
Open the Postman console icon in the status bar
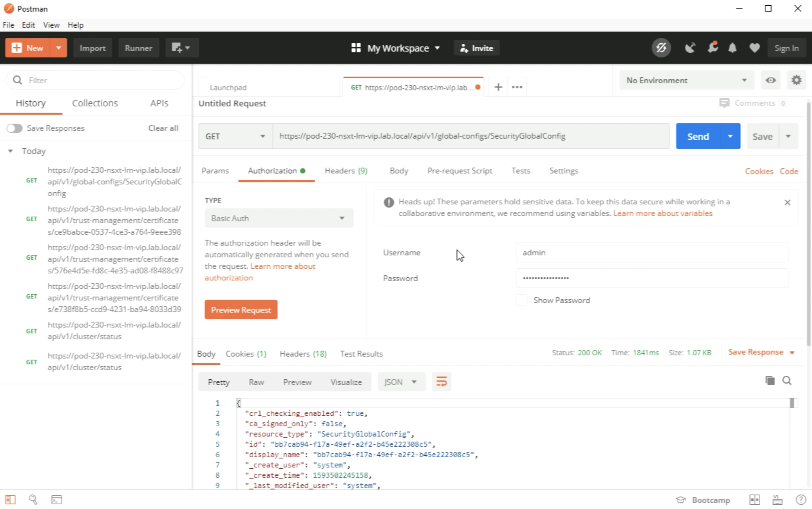(x=56, y=500)
